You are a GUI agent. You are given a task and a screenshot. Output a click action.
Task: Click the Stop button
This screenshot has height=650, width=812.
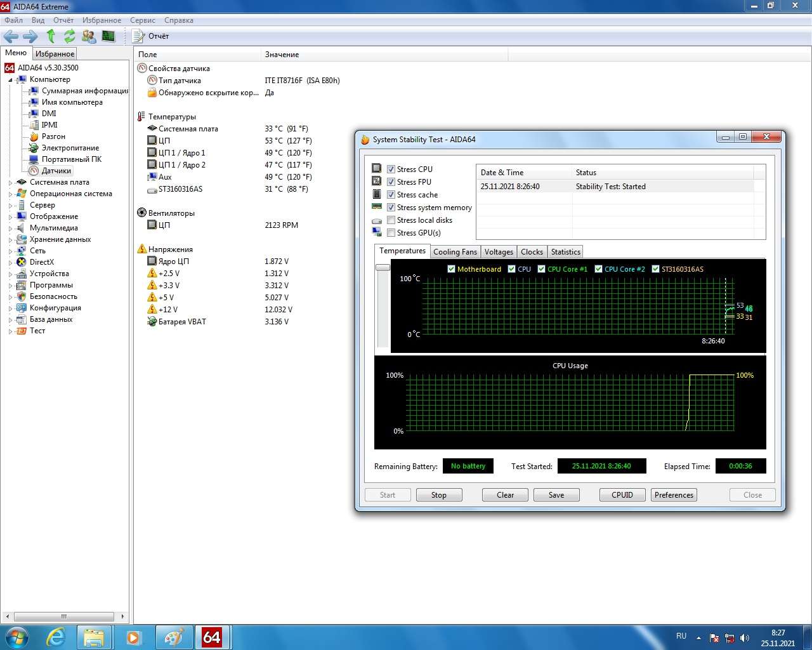click(x=439, y=495)
